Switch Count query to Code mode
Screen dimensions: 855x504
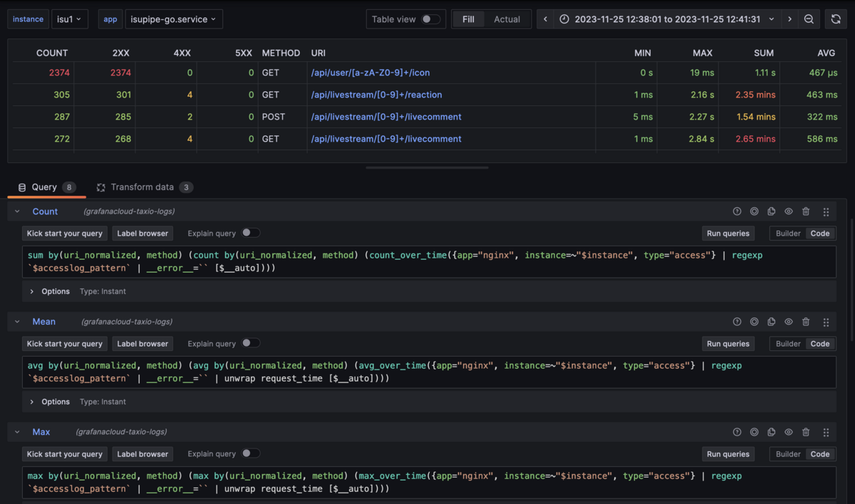[x=820, y=233]
